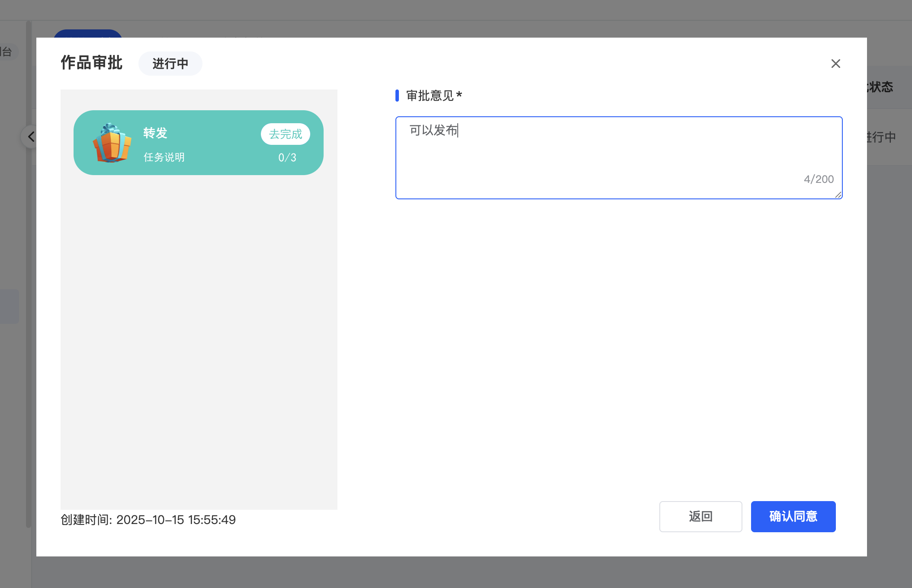Screen dimensions: 912x588
Task: Click the left vertical scrollbar behind the dialog
Action: 29,303
